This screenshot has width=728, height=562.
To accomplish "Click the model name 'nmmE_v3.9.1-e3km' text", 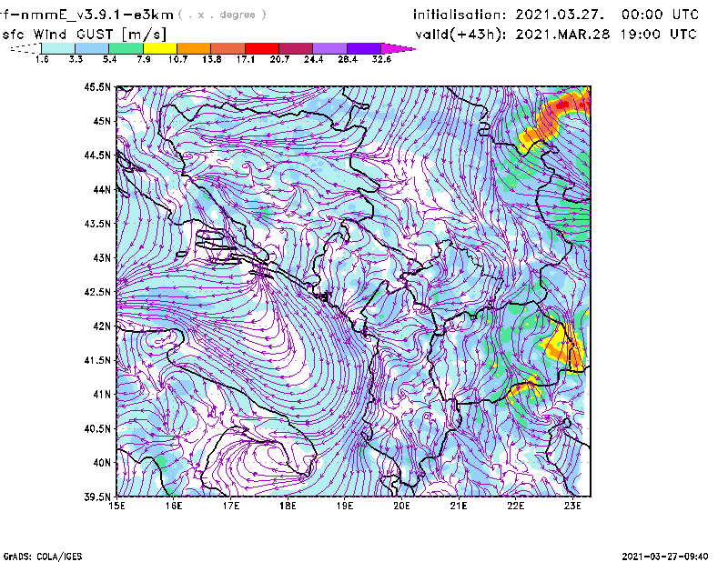I will click(x=97, y=15).
